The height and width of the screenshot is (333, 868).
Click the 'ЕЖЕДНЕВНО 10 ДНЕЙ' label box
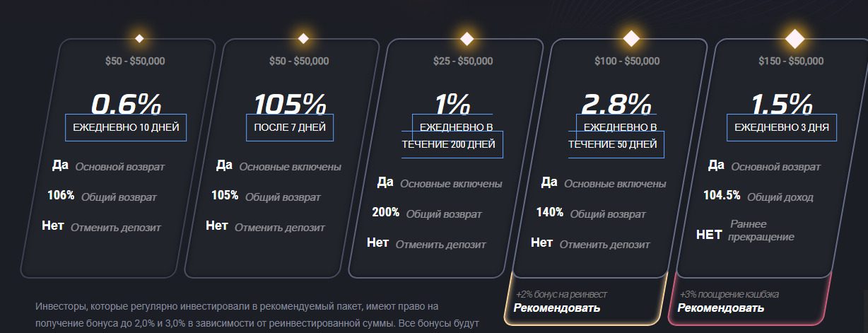tap(127, 128)
